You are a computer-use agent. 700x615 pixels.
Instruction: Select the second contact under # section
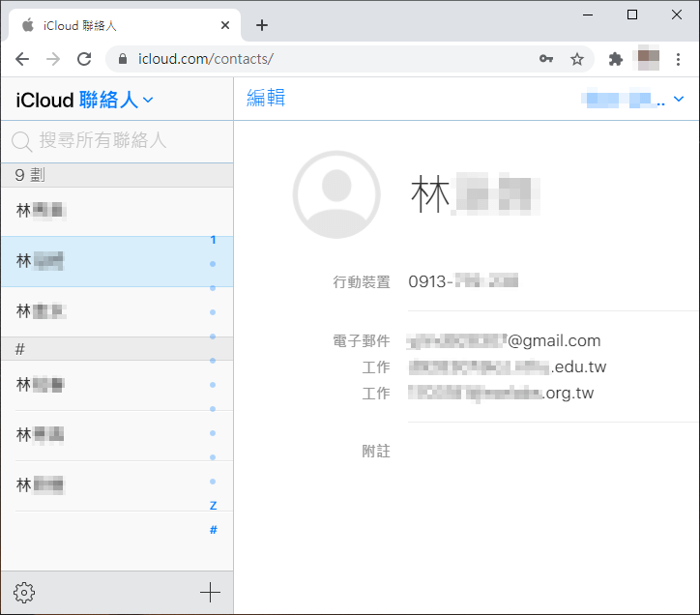pos(117,435)
